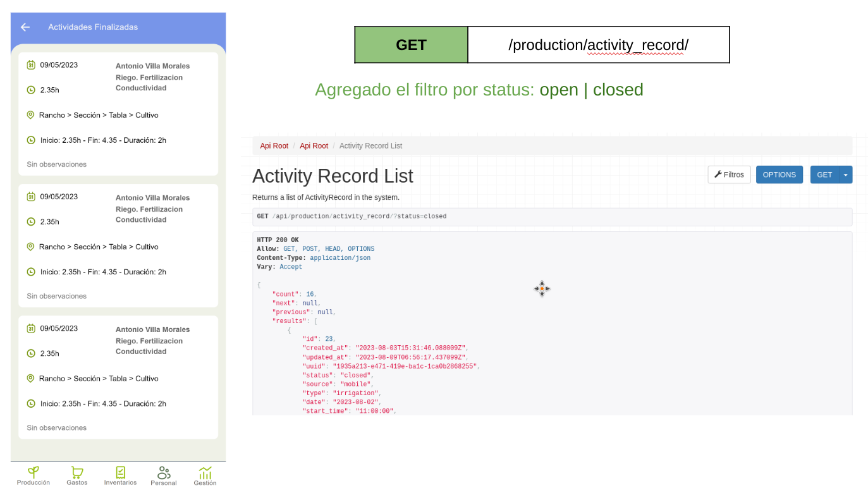Image resolution: width=868 pixels, height=502 pixels.
Task: Click the green GET method cell
Action: pyautogui.click(x=411, y=45)
